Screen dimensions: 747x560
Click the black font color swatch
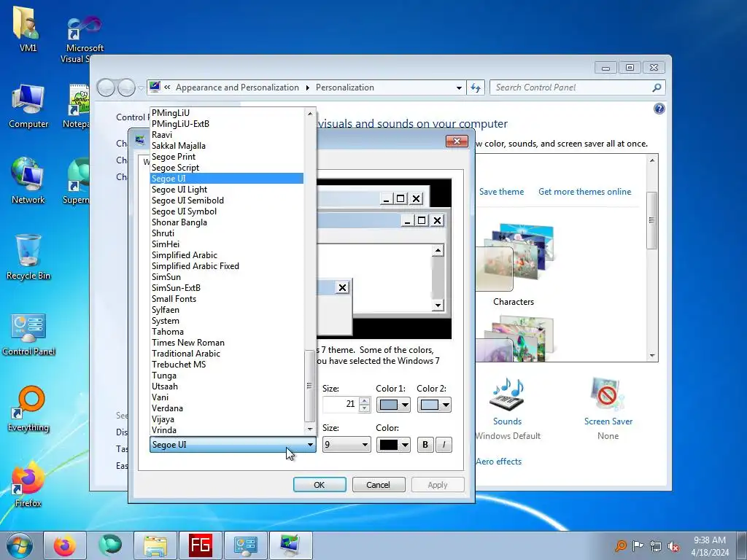click(x=388, y=445)
